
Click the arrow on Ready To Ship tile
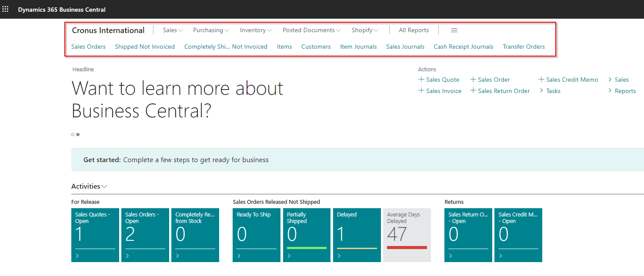239,256
